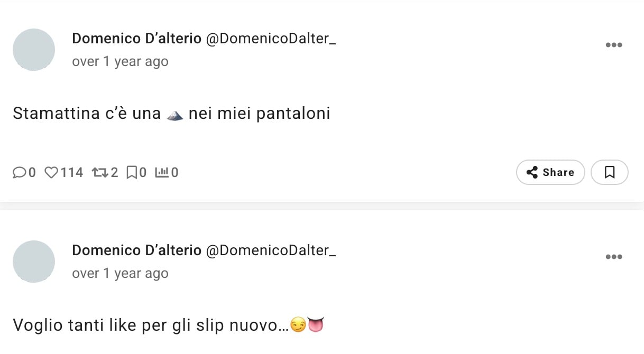The height and width of the screenshot is (354, 644).
Task: Visit the @DomenicoDalter_ handle in first post
Action: 270,39
